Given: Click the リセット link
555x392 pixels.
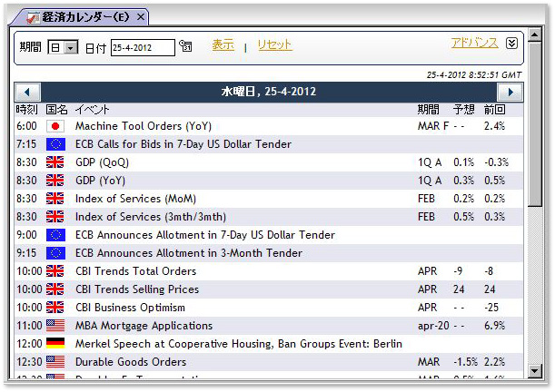Looking at the screenshot, I should click(274, 44).
